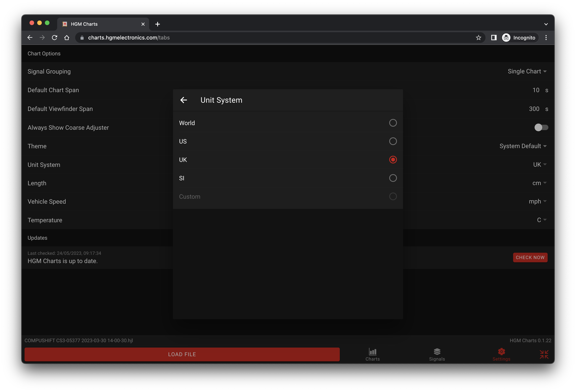Select the Custom radio button
This screenshot has height=392, width=576.
pyautogui.click(x=393, y=197)
